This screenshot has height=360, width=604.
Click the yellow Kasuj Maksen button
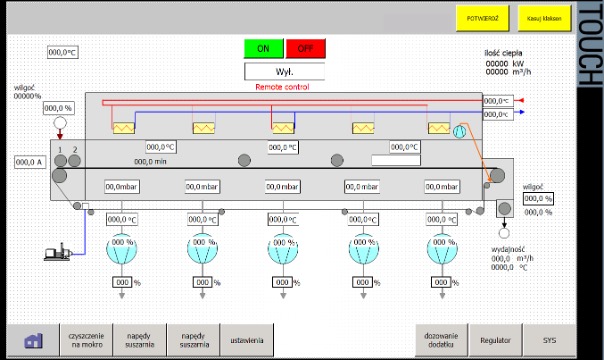click(x=544, y=18)
